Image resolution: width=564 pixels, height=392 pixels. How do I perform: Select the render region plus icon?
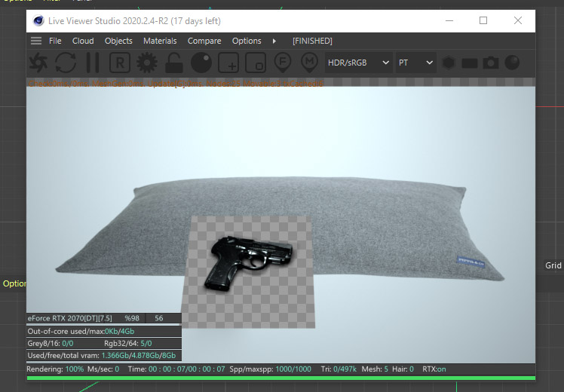tap(228, 63)
